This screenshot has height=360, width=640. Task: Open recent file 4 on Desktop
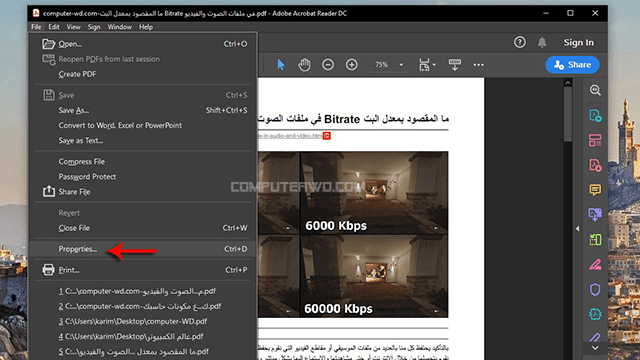[x=143, y=336]
